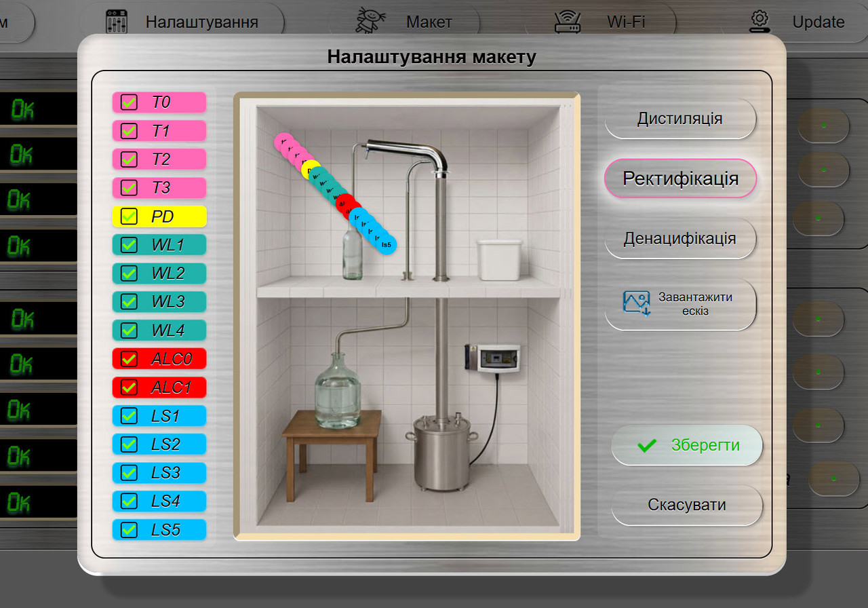Screen dimensions: 868x608
Task: Cancel with the Скасувати button
Action: coord(687,506)
